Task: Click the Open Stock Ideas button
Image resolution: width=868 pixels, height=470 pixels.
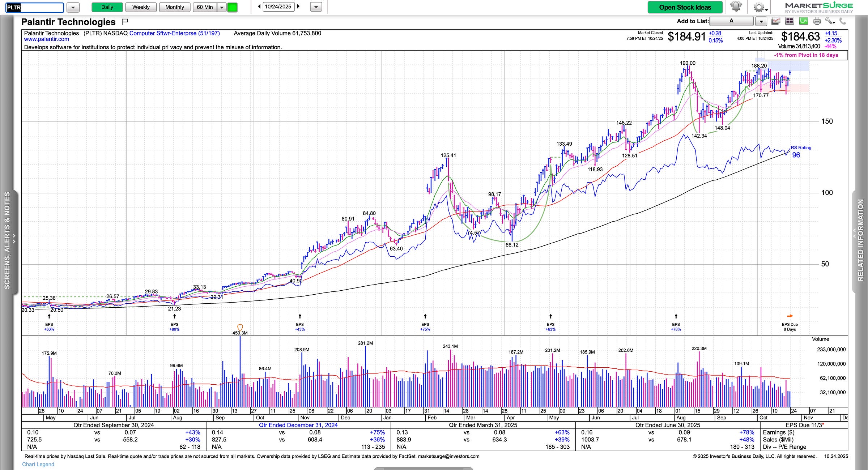Action: tap(685, 7)
